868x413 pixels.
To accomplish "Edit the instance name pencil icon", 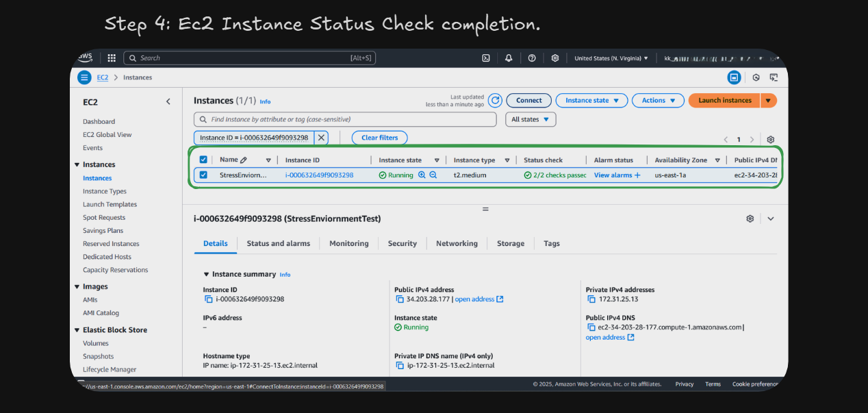I will tap(244, 160).
